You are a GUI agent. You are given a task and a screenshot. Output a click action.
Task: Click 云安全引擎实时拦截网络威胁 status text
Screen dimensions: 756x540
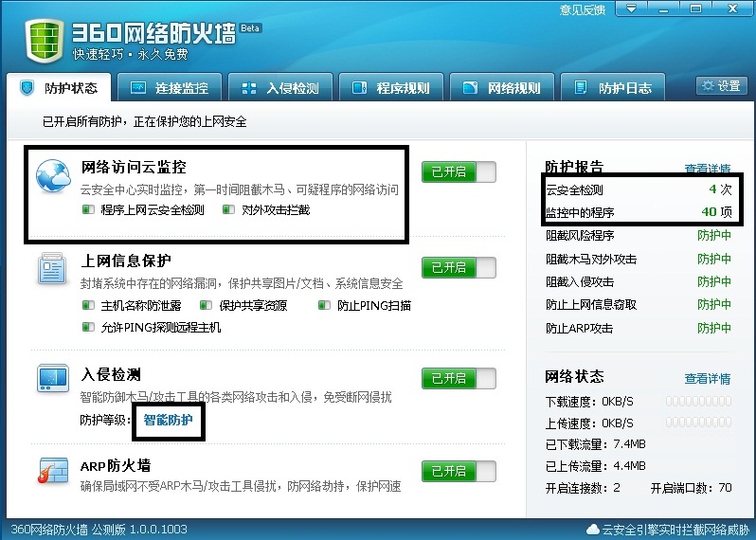pos(676,530)
